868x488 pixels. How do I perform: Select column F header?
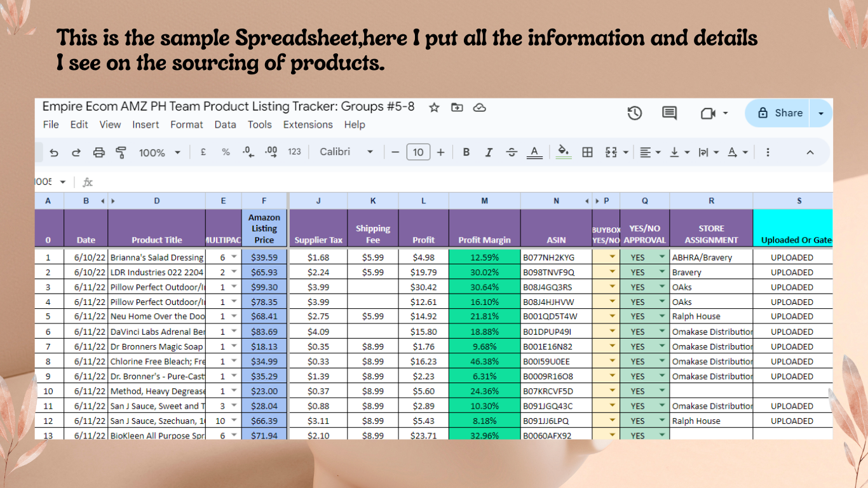click(x=264, y=201)
